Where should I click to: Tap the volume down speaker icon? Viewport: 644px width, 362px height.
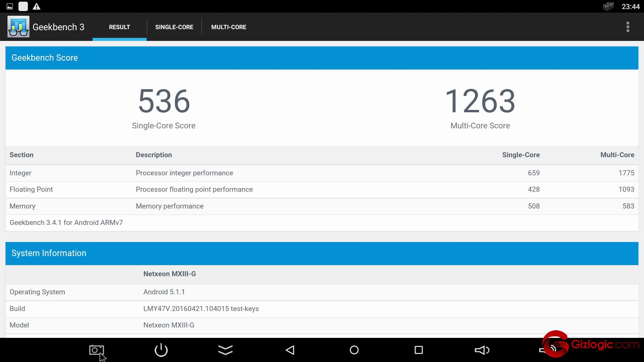click(x=482, y=350)
